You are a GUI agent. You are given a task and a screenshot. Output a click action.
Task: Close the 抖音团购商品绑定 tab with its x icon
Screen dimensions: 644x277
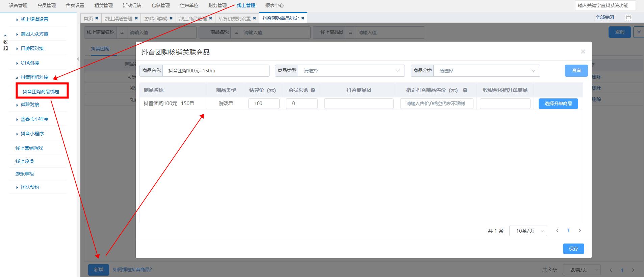[303, 18]
